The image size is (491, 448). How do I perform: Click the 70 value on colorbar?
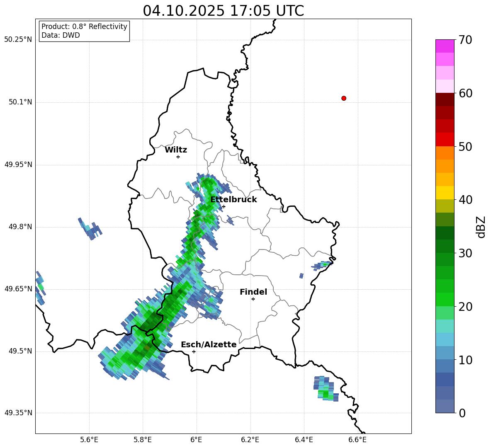pyautogui.click(x=465, y=40)
